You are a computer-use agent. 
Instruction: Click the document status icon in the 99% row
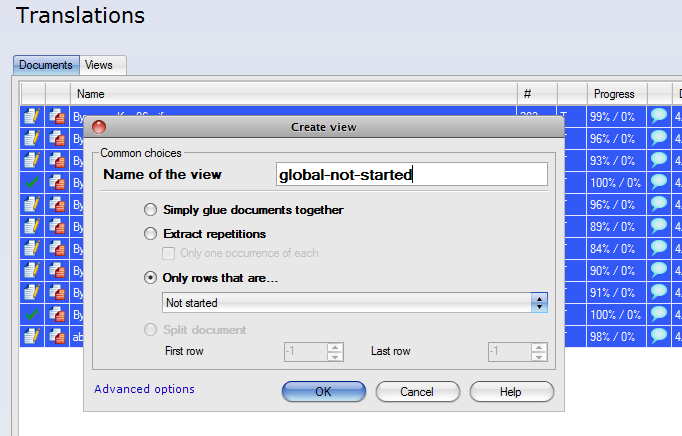pyautogui.click(x=32, y=116)
